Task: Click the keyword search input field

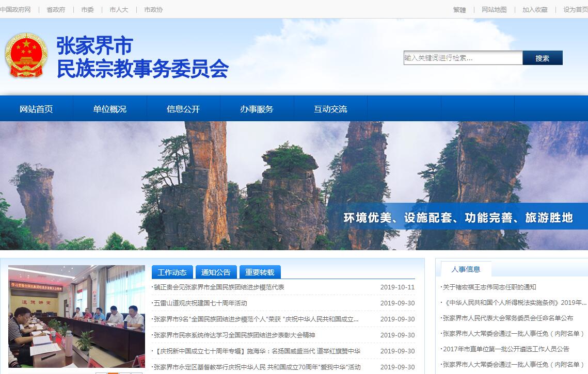Action: pos(463,58)
